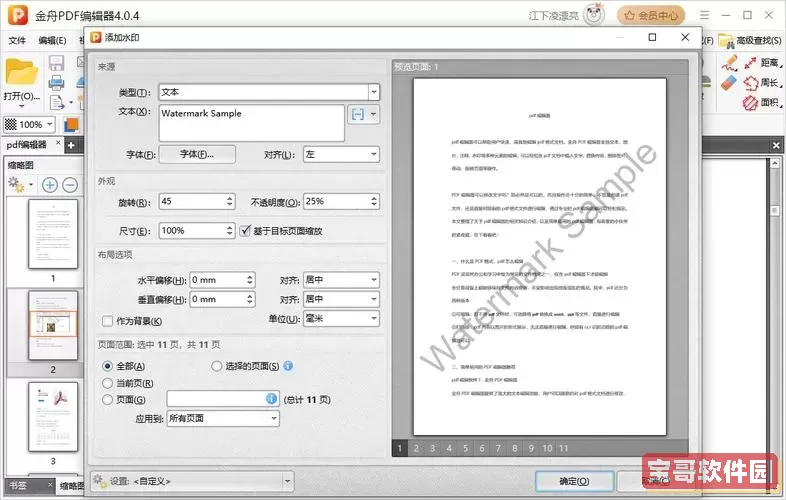Screen dimensions: 786x500
Task: Select the 全部(A) radio button
Action: click(x=107, y=367)
